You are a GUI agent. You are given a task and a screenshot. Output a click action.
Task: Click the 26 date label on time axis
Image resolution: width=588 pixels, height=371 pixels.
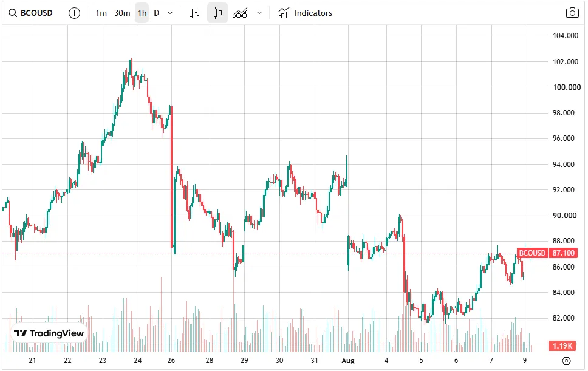[171, 361]
